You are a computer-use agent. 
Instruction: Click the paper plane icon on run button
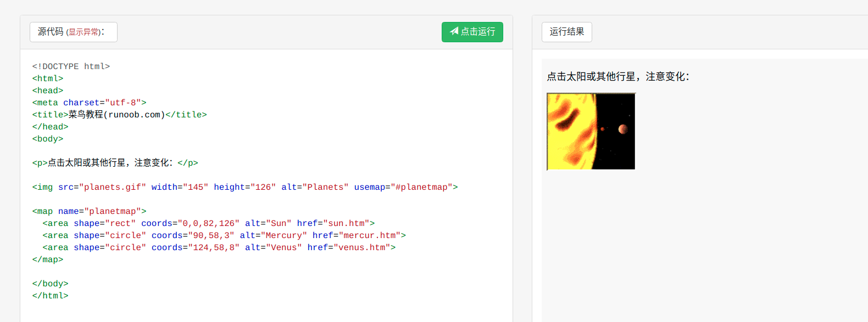(x=454, y=31)
